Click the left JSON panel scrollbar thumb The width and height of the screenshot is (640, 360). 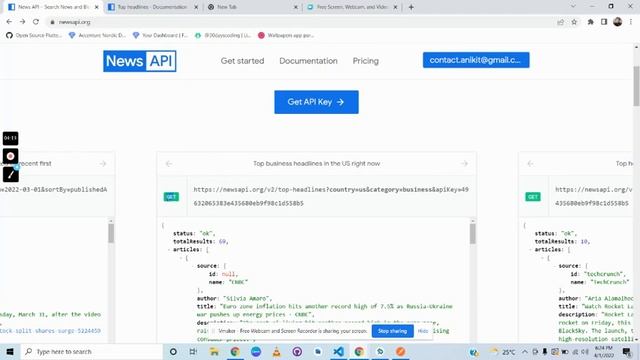(111, 233)
